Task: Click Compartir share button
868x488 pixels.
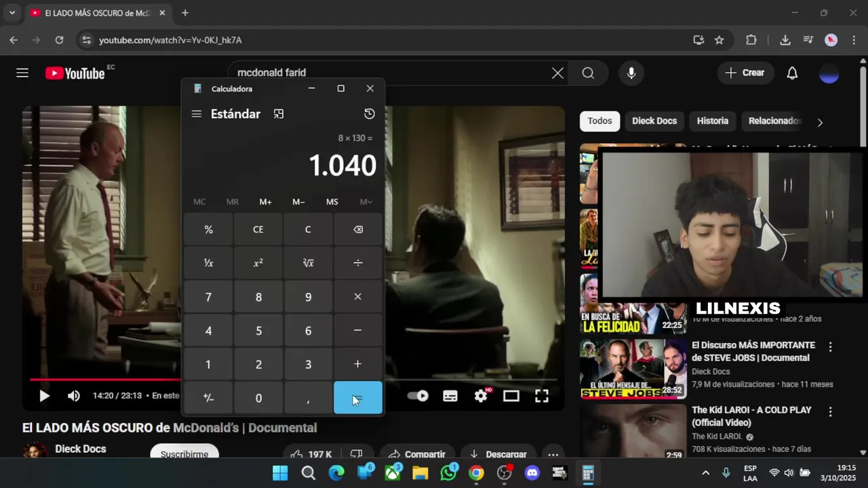Action: (x=418, y=454)
